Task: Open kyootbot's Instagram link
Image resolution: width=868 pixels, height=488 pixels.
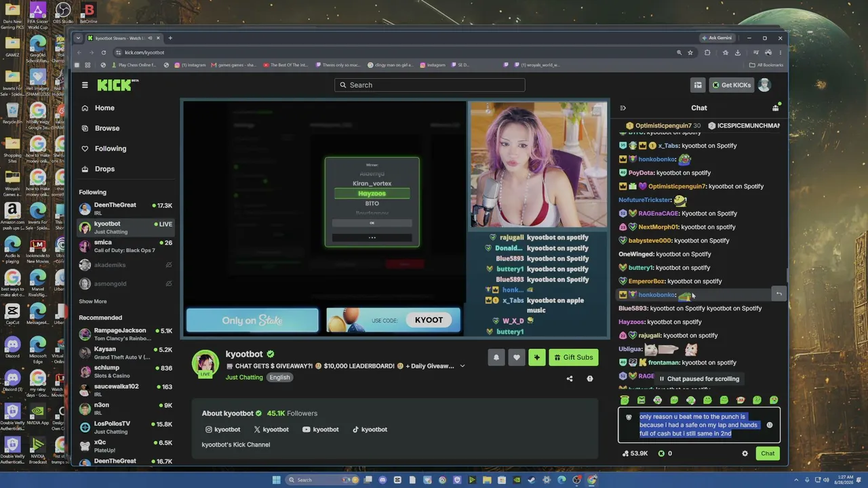Action: click(223, 430)
